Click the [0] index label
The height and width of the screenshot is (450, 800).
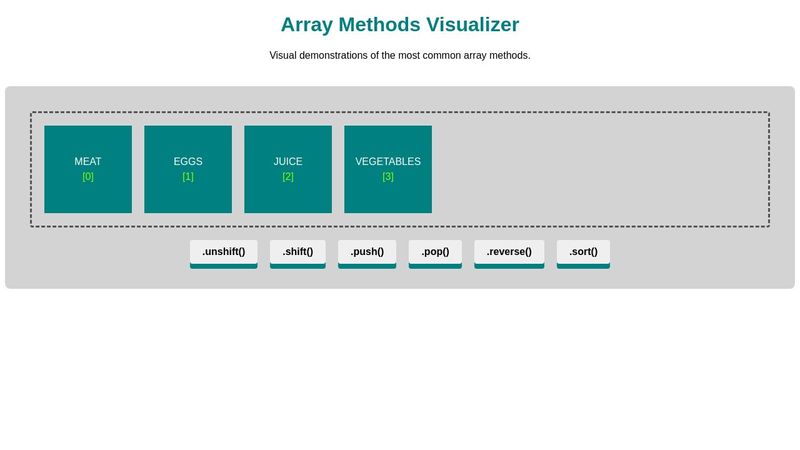click(88, 177)
